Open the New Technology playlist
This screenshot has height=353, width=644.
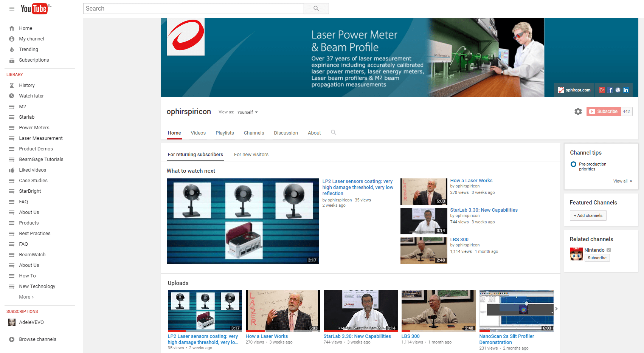37,286
